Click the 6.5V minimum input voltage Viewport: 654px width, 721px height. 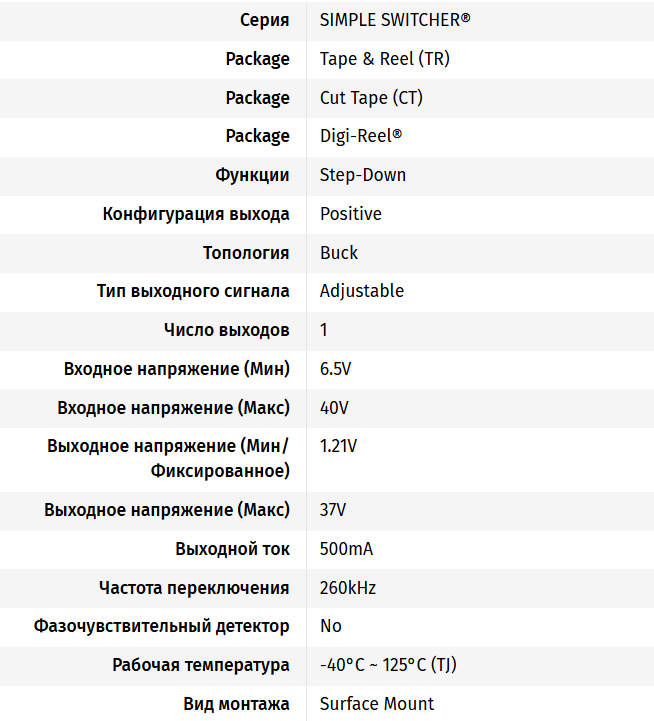coord(336,369)
